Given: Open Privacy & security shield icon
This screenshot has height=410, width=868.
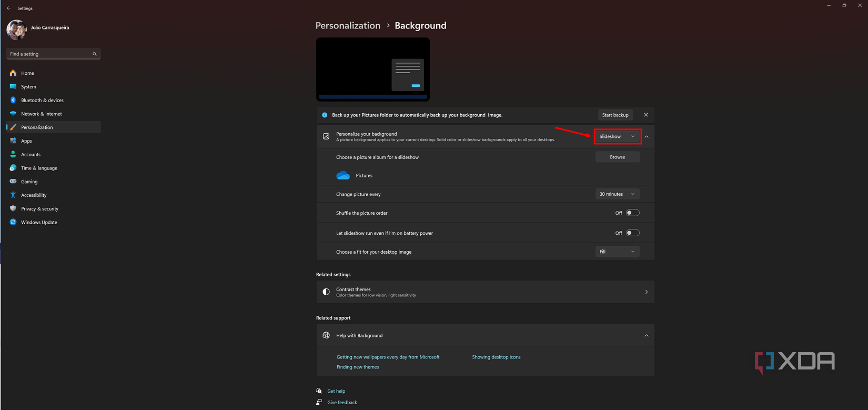Looking at the screenshot, I should pyautogui.click(x=13, y=209).
